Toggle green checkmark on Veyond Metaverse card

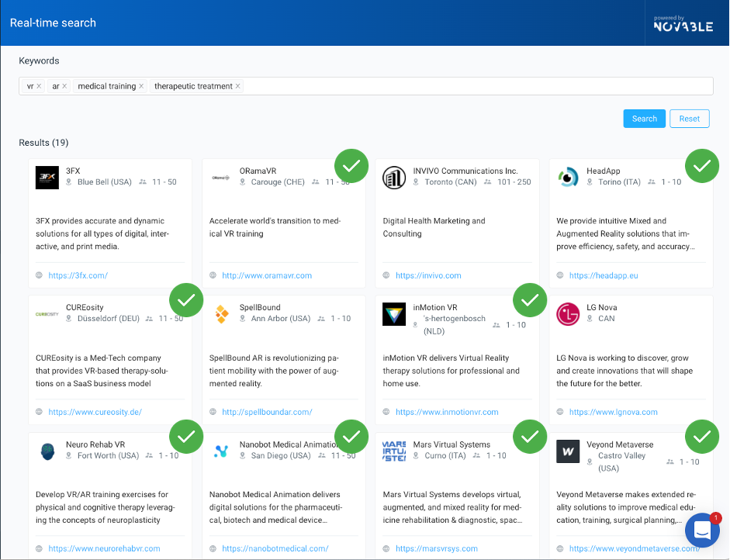coord(702,437)
